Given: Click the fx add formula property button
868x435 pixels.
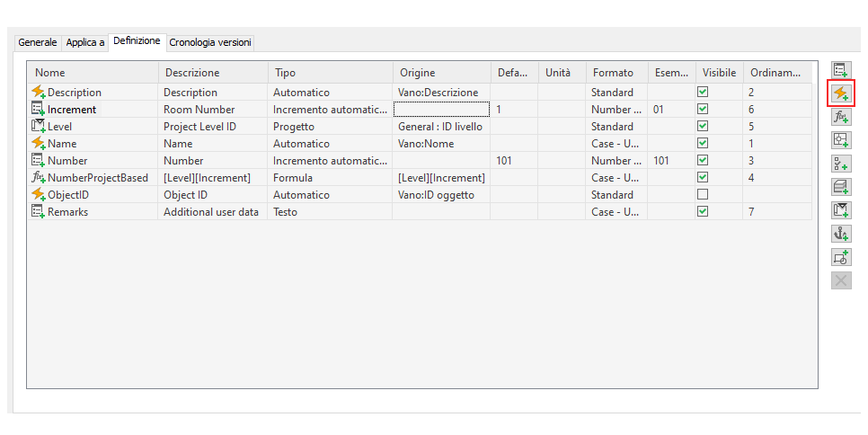Looking at the screenshot, I should (841, 117).
